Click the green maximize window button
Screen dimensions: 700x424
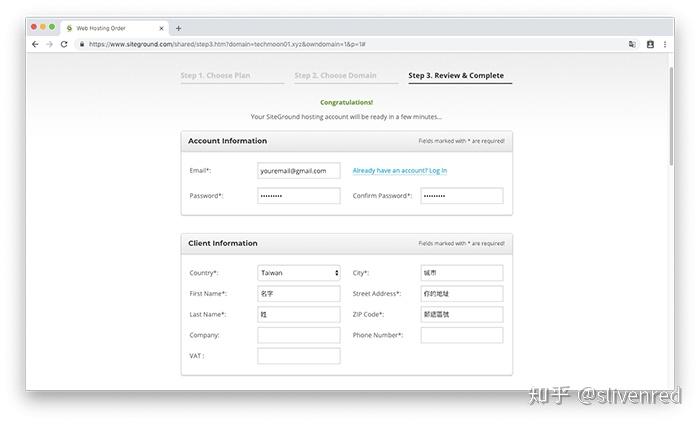[x=52, y=27]
